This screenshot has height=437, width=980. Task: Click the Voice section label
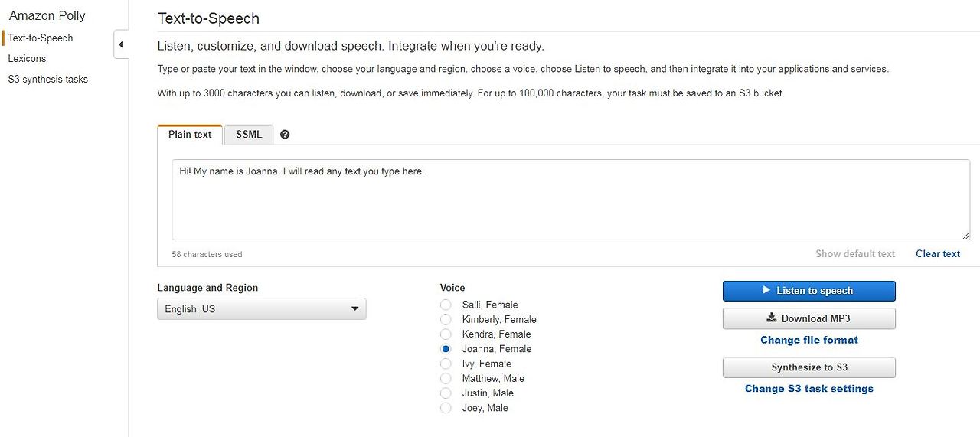[452, 288]
